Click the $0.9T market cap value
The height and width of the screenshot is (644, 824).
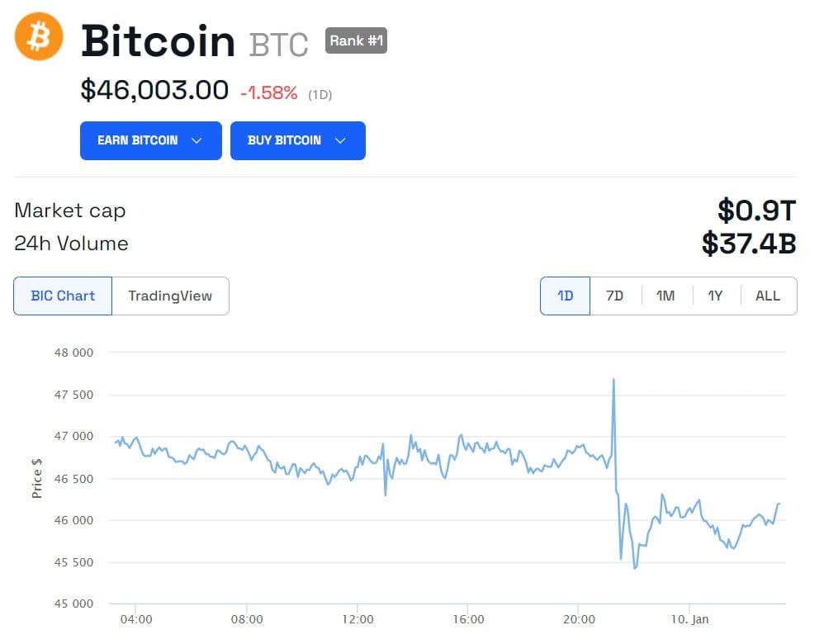[x=757, y=211]
